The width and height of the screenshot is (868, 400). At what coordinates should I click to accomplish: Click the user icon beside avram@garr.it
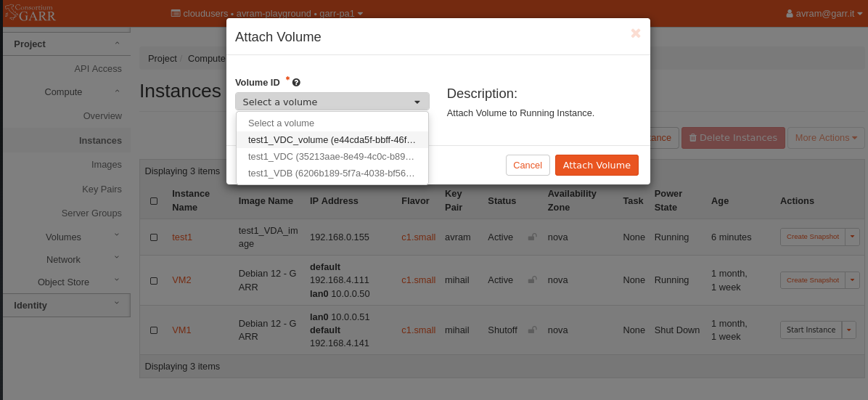790,13
